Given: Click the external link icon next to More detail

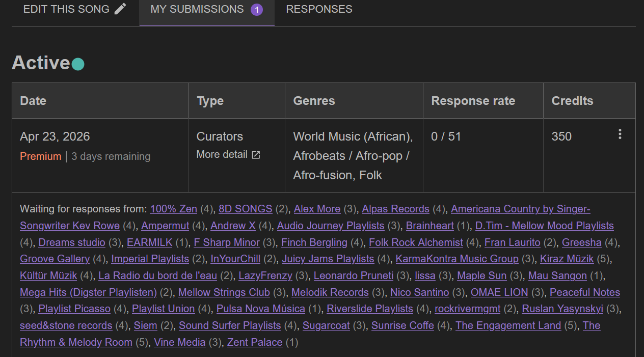Looking at the screenshot, I should click(x=256, y=155).
